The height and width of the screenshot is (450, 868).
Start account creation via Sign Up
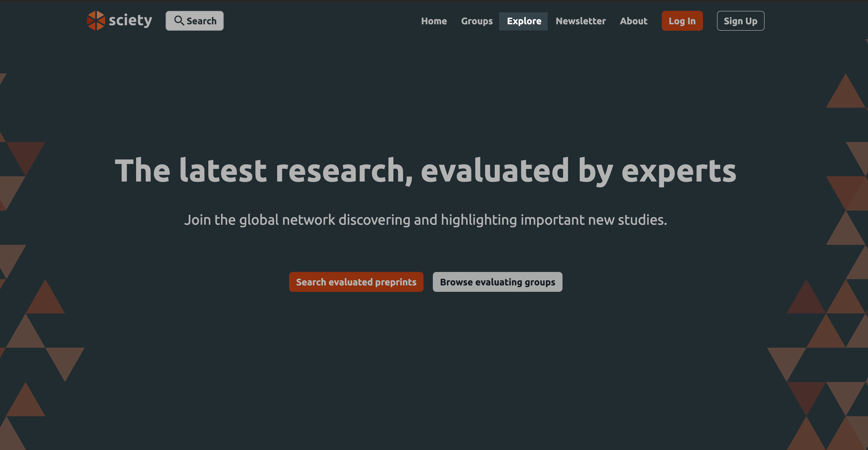[x=740, y=20]
